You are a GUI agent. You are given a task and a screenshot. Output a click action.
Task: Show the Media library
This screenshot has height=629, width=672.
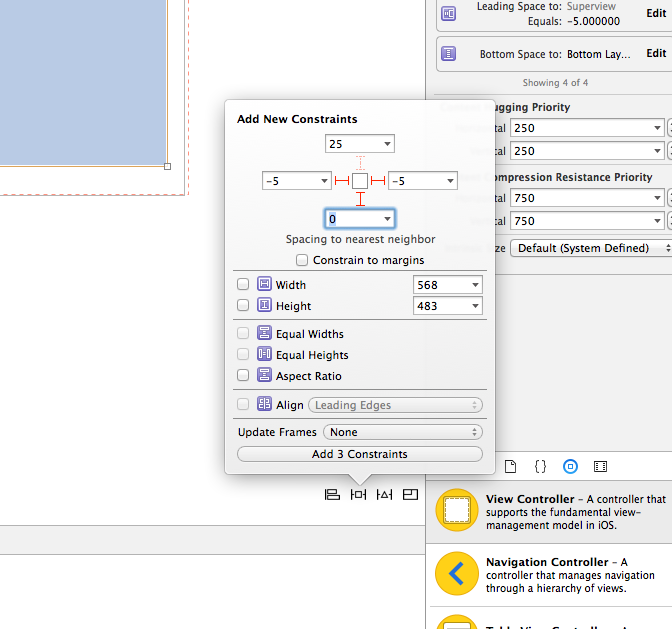pyautogui.click(x=600, y=466)
